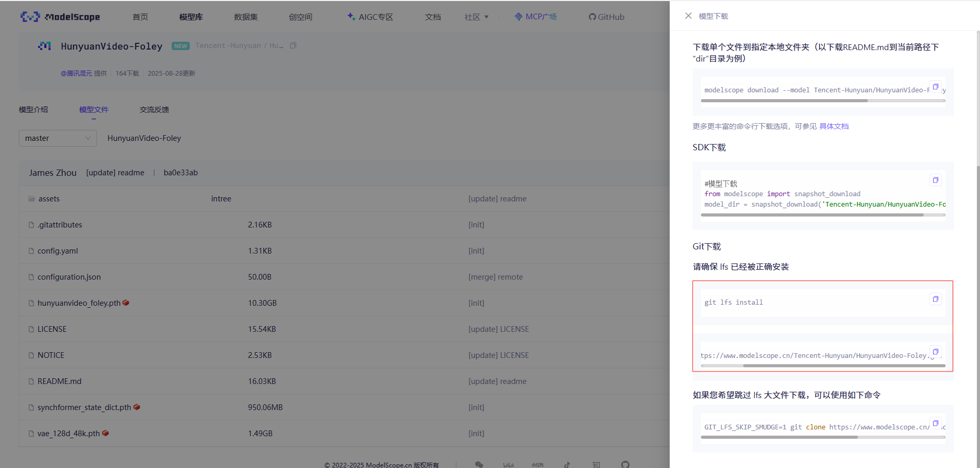Viewport: 980px width, 468px height.
Task: Click the Tencent Hunyuan model avatar icon
Action: [x=44, y=46]
